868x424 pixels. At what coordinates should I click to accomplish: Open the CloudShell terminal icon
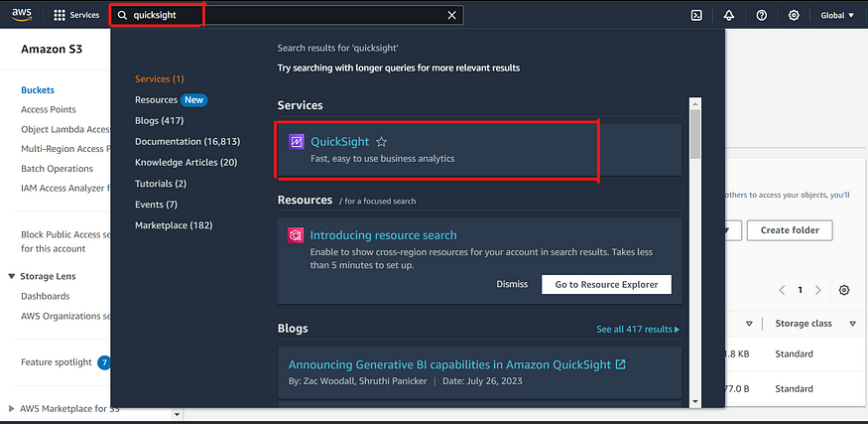pyautogui.click(x=697, y=16)
